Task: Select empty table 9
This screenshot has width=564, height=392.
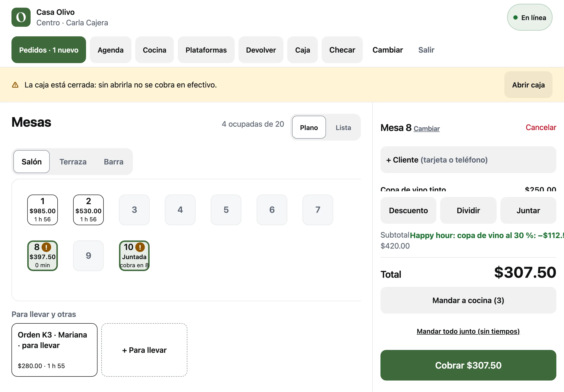Action: click(88, 256)
